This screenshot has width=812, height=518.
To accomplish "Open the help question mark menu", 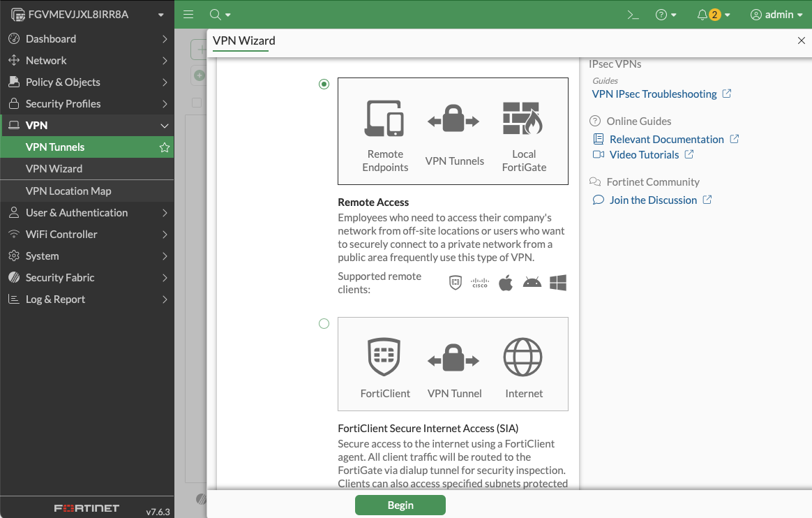I will (666, 15).
